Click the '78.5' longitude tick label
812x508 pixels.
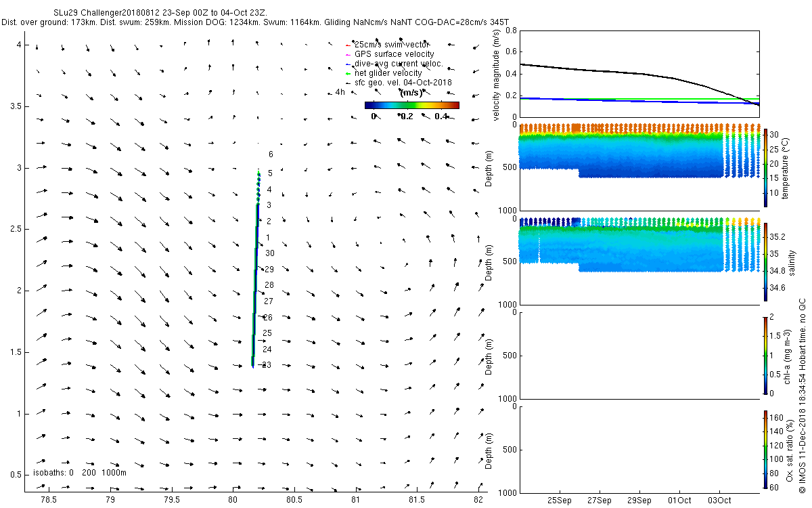click(x=49, y=501)
